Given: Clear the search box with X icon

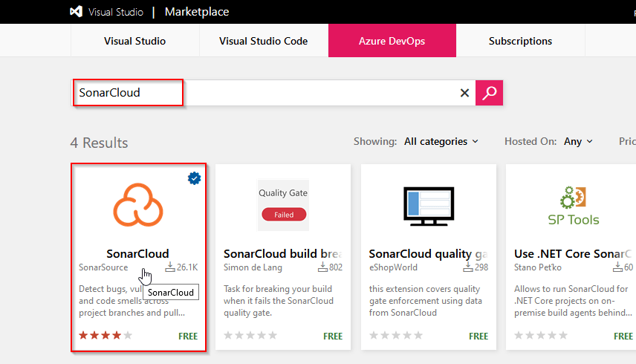Looking at the screenshot, I should click(464, 93).
